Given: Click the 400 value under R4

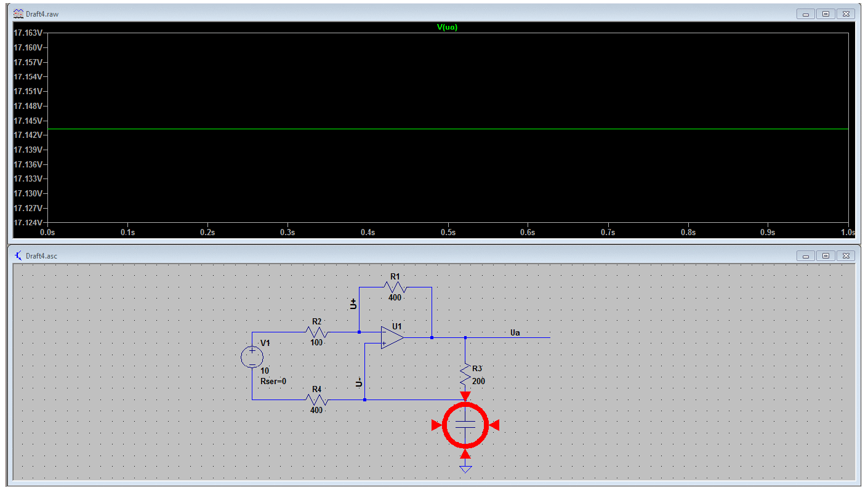Looking at the screenshot, I should click(x=316, y=410).
